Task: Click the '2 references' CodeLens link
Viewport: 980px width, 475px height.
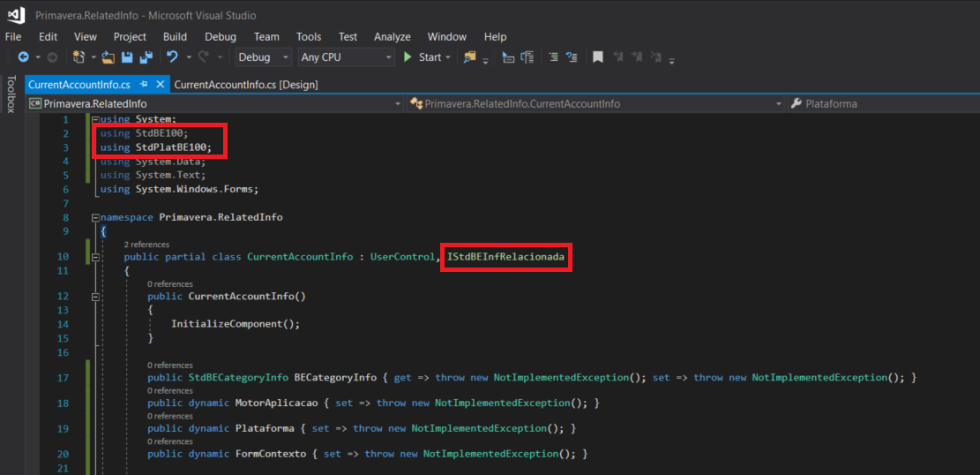Action: click(x=147, y=244)
